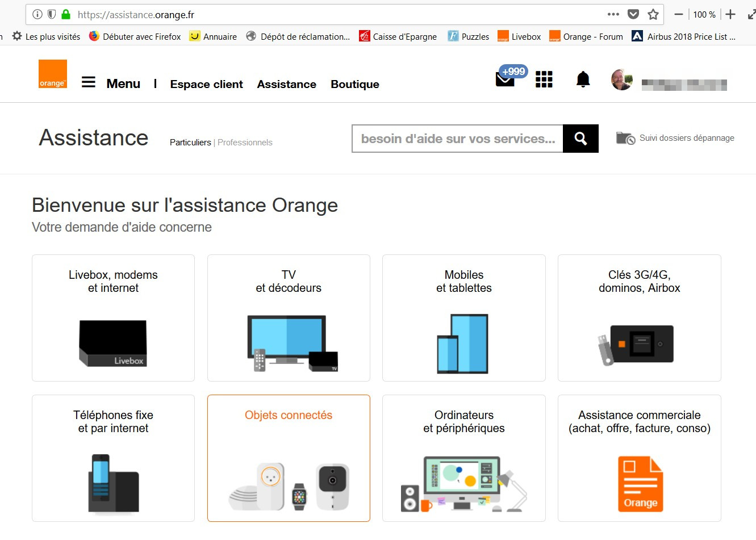Show notifications via bell icon
Screen dimensions: 756x540
(583, 79)
